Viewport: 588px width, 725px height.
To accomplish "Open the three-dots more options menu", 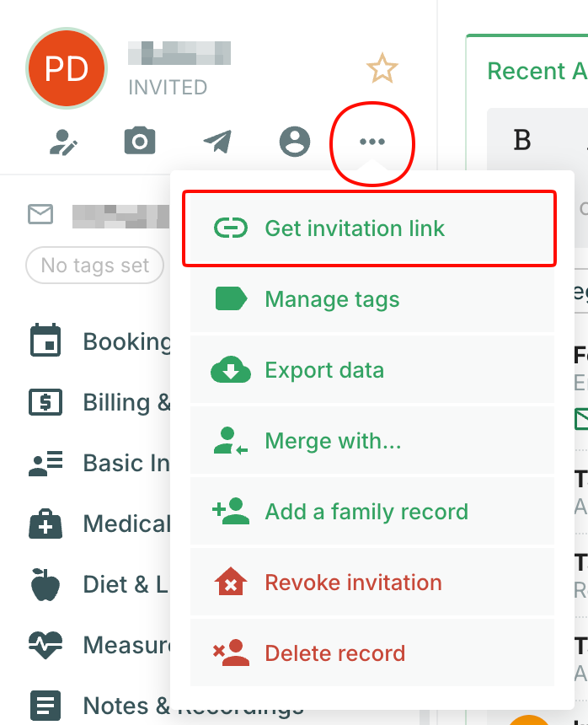I will pyautogui.click(x=372, y=142).
